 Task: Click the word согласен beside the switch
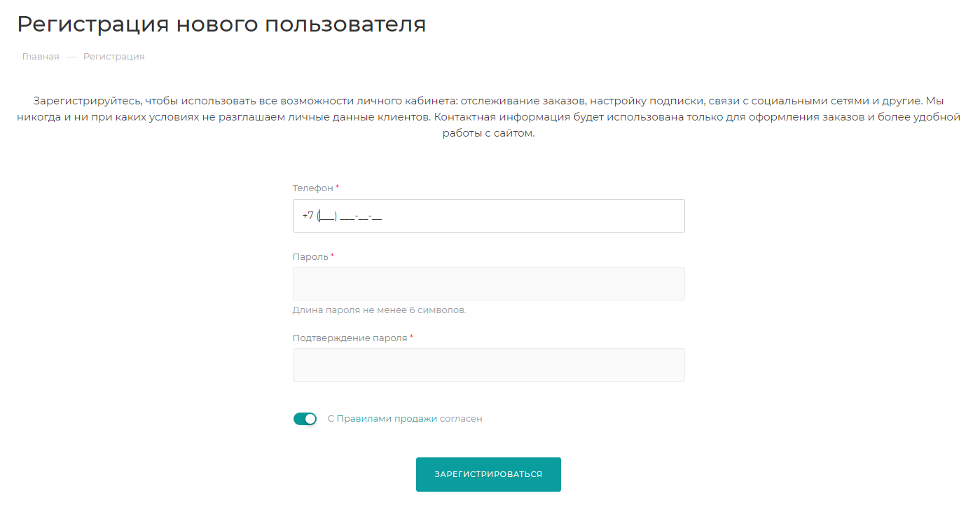tap(461, 419)
